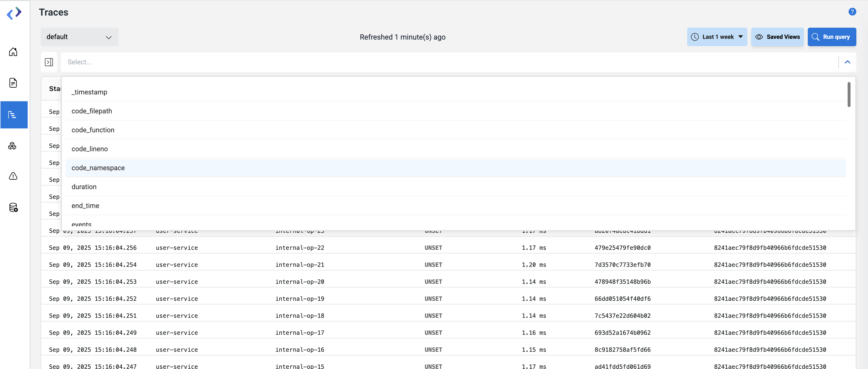
Task: Open the Pipelines cubes sidebar icon
Action: (x=12, y=146)
